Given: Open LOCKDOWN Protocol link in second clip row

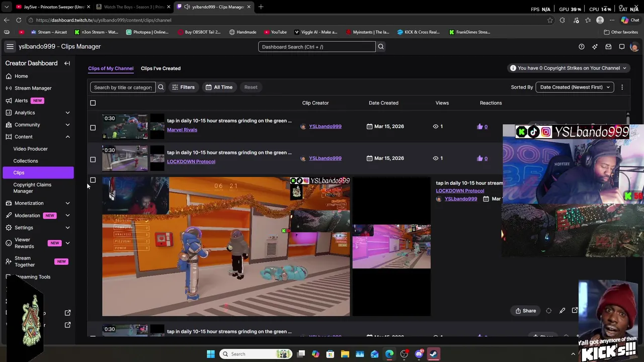Looking at the screenshot, I should [x=191, y=161].
